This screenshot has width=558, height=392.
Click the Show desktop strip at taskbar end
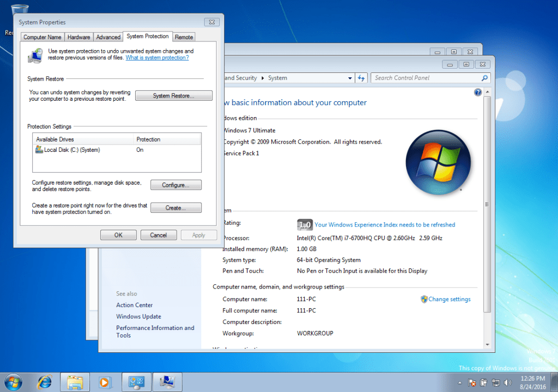click(554, 382)
